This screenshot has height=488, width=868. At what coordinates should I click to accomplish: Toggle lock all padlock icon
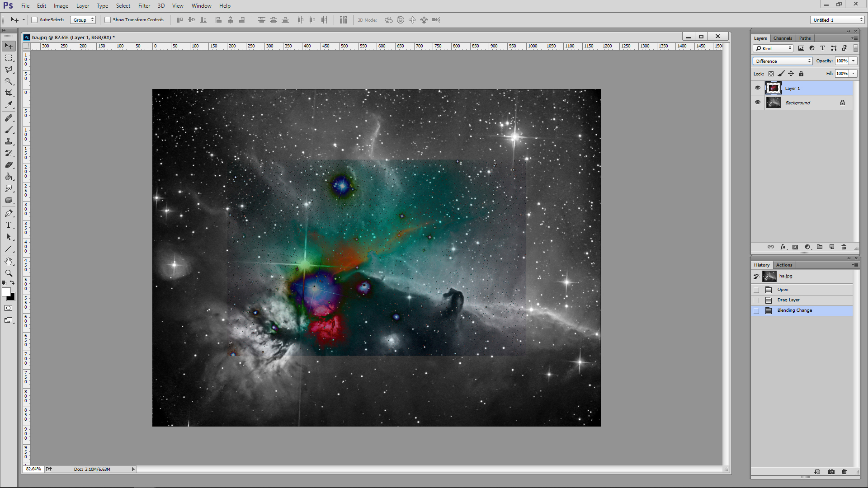pos(801,74)
